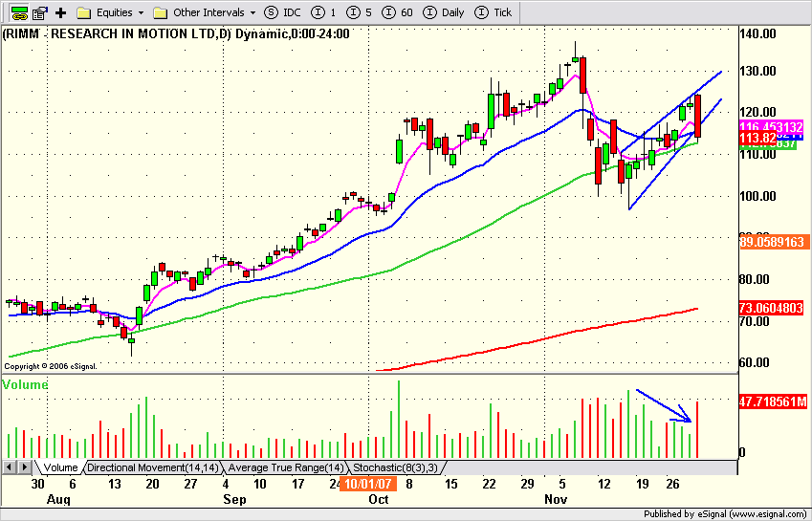This screenshot has height=521, width=812.
Task: Click the red 73.0604803 moving average label
Action: point(772,309)
